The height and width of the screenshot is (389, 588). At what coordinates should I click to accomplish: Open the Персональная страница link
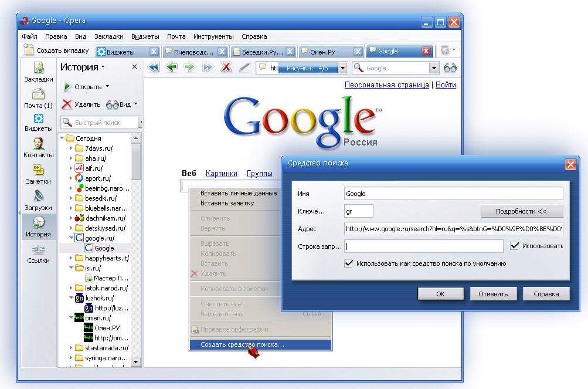(x=386, y=85)
